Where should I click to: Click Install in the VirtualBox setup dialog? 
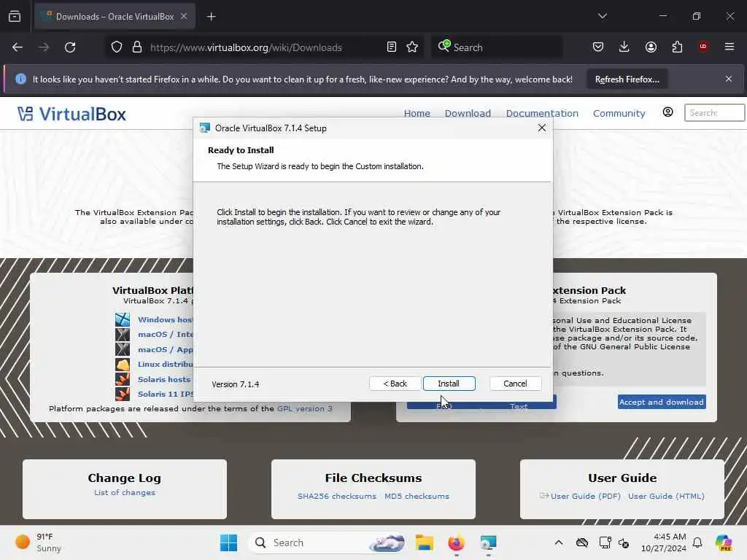(x=449, y=384)
